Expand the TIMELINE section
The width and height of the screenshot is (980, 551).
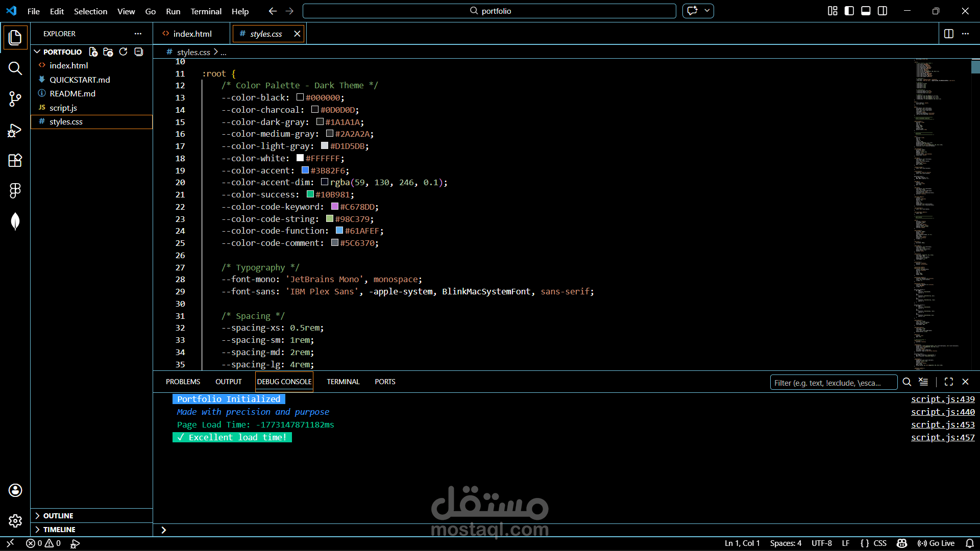(x=59, y=530)
